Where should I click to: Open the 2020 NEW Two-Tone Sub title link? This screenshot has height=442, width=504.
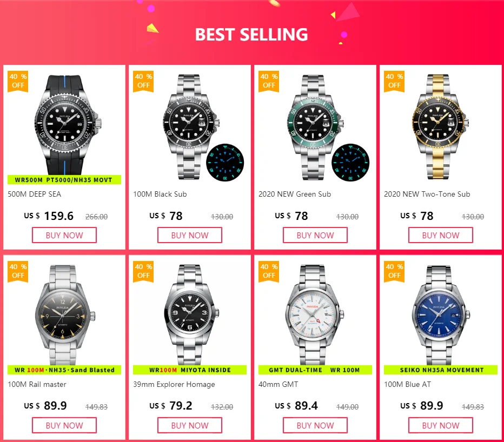[427, 194]
